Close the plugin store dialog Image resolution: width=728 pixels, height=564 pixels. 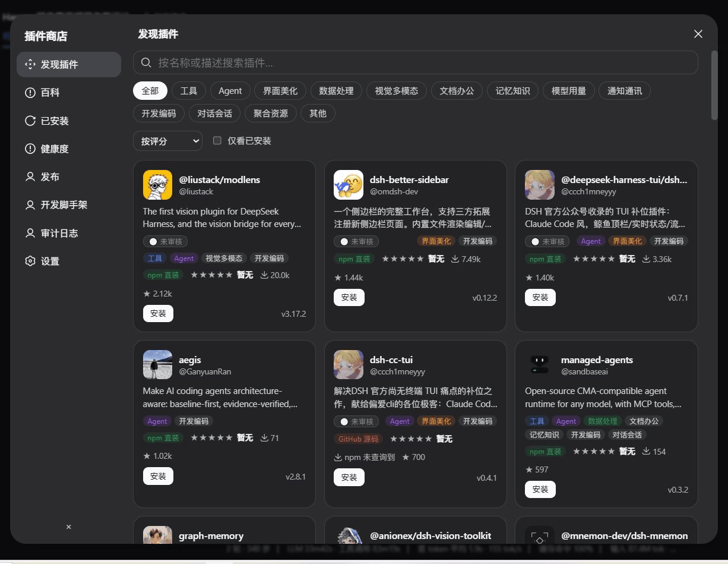click(698, 34)
